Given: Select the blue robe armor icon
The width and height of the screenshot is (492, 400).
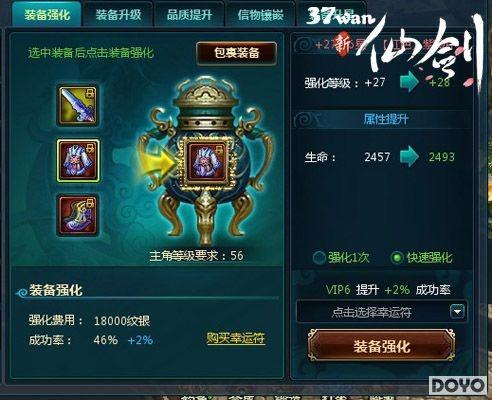Looking at the screenshot, I should coord(78,161).
